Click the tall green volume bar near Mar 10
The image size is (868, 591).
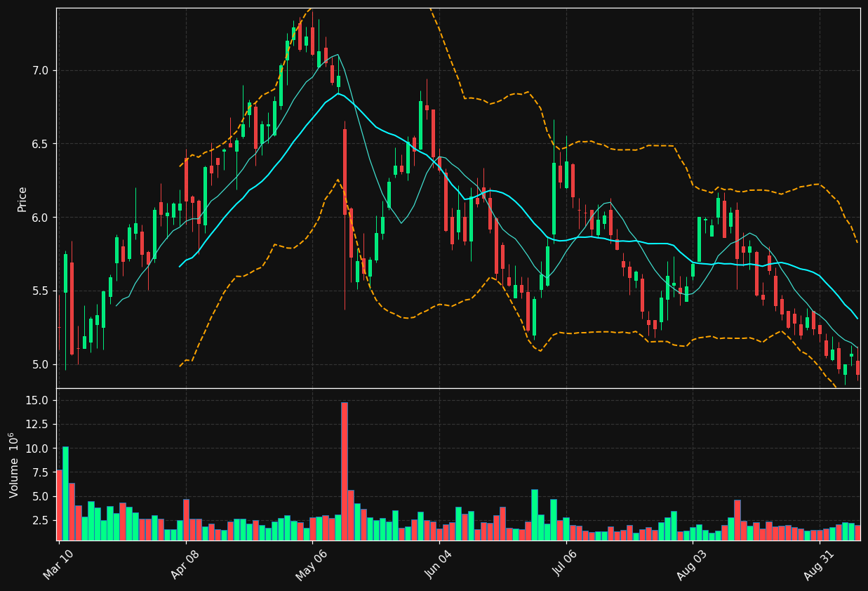tap(65, 493)
